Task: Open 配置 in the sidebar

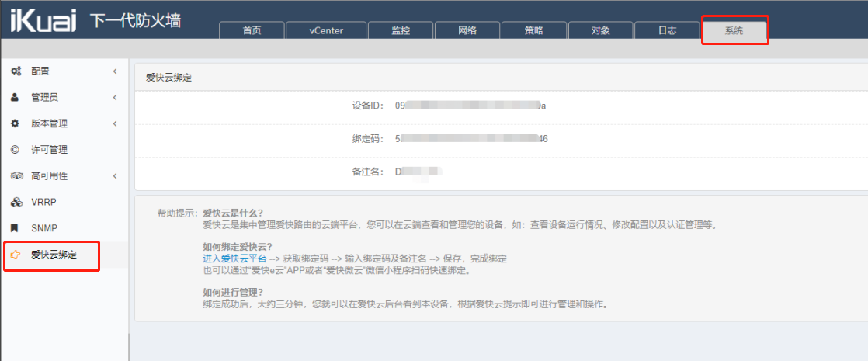Action: pos(64,71)
